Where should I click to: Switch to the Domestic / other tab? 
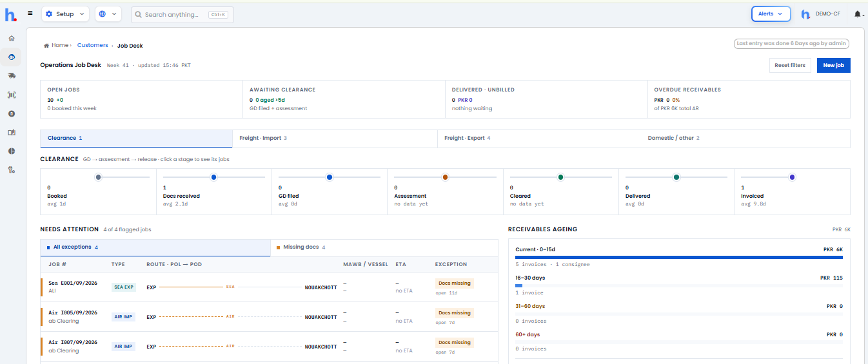tap(745, 139)
